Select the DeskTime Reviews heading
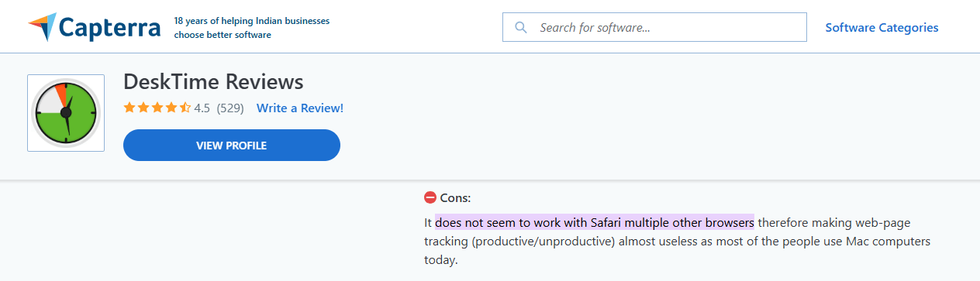 pyautogui.click(x=213, y=82)
